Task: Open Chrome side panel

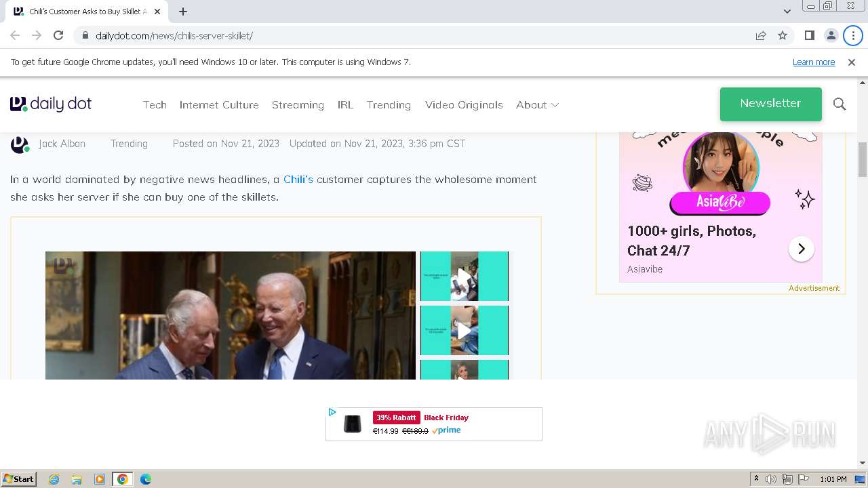Action: pos(809,35)
